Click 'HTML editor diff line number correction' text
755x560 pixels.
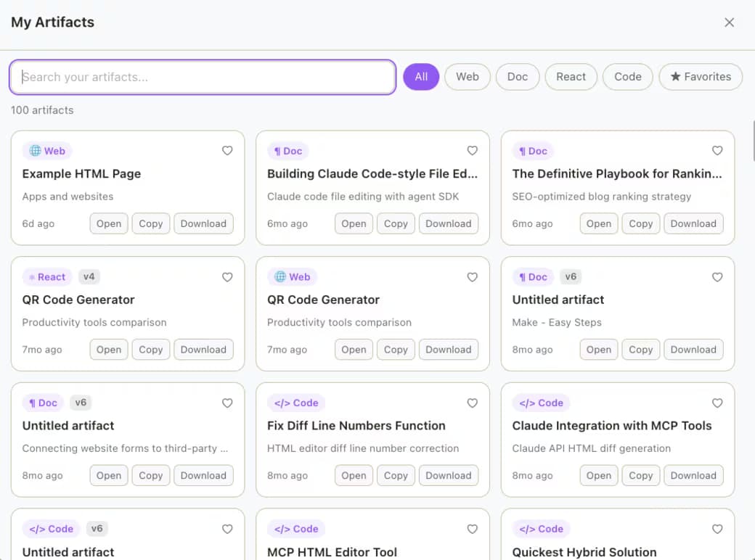363,448
